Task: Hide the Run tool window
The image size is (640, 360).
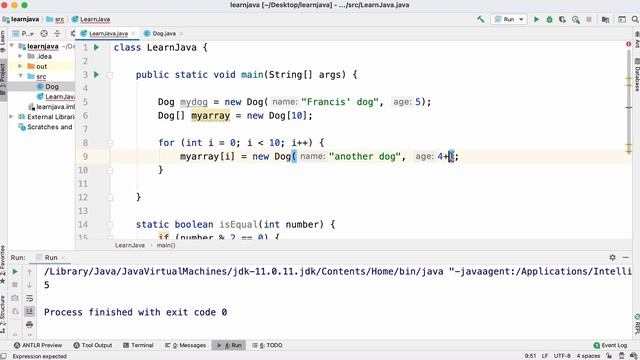Action: [x=625, y=257]
